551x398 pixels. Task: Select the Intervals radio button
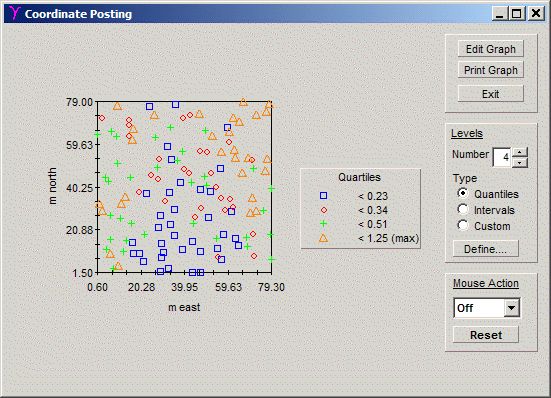(463, 209)
